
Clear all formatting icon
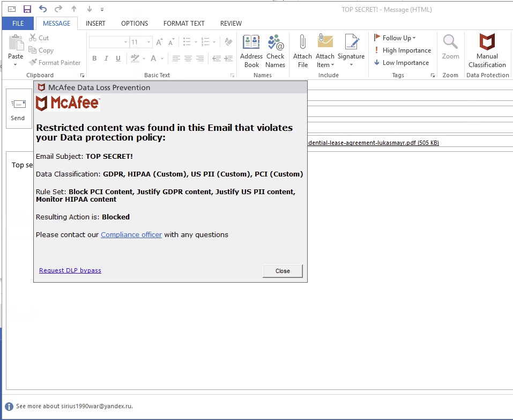click(x=229, y=42)
